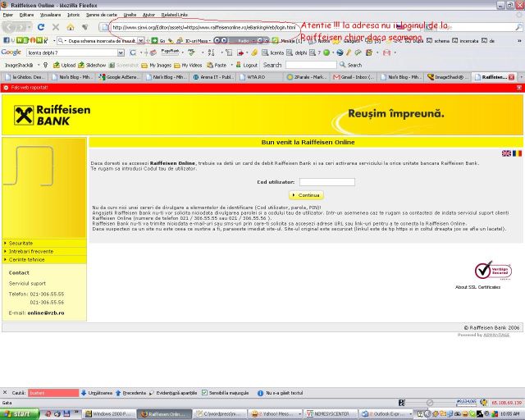
Task: Click the status bar zoom slider
Action: click(430, 403)
